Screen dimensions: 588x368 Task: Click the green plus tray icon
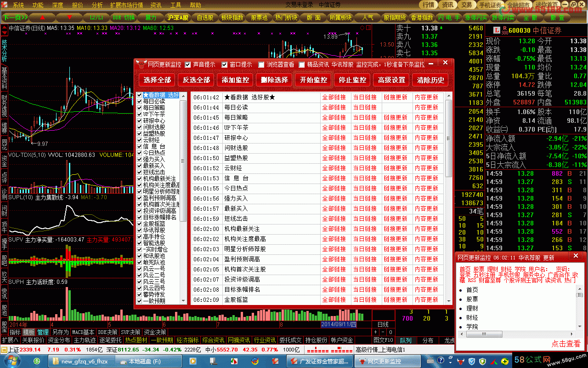click(505, 362)
